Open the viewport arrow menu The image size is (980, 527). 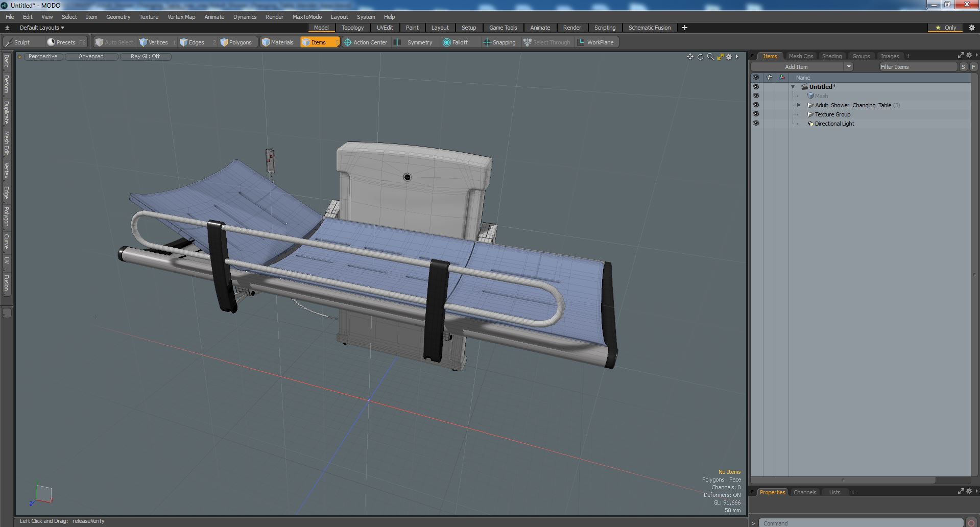737,57
